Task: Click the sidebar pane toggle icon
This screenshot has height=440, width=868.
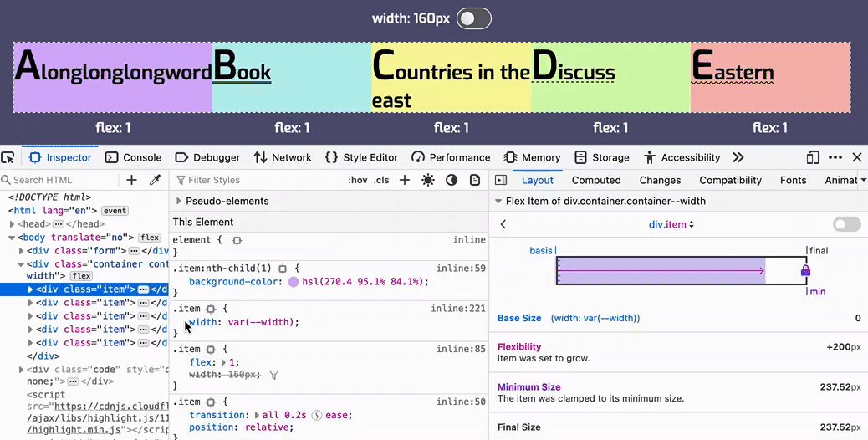Action: (x=501, y=180)
